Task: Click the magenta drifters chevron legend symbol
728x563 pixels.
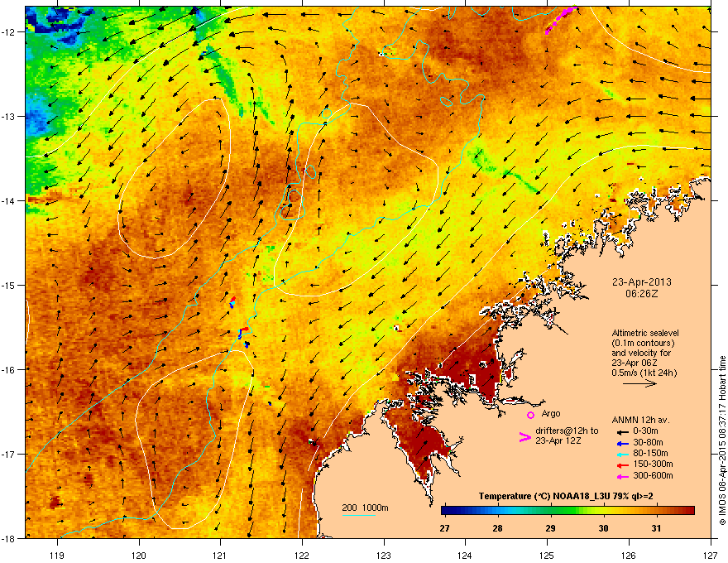Action: click(x=524, y=436)
